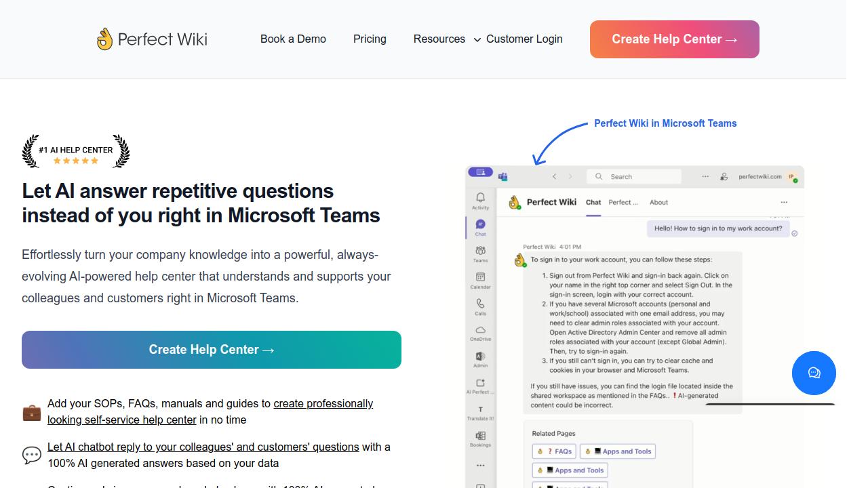Click the speech bubble emoji icon
The height and width of the screenshot is (488, 868).
(x=32, y=455)
